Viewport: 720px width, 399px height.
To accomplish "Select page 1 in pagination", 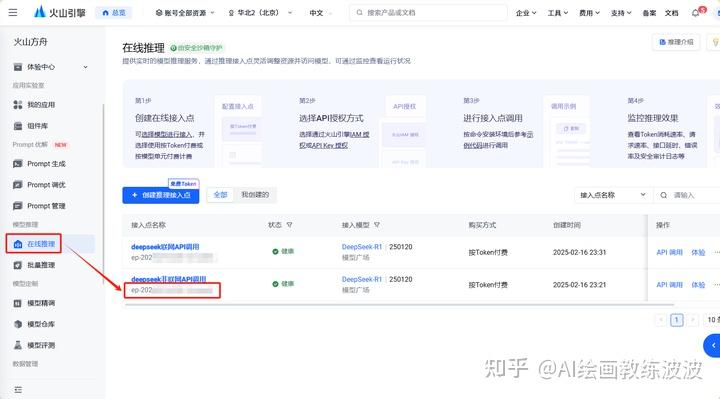I will [676, 320].
